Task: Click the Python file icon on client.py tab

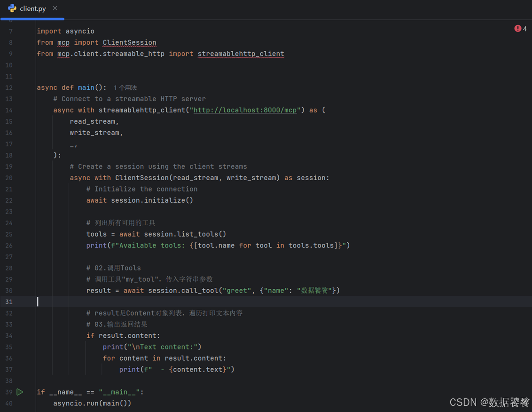Action: click(12, 8)
